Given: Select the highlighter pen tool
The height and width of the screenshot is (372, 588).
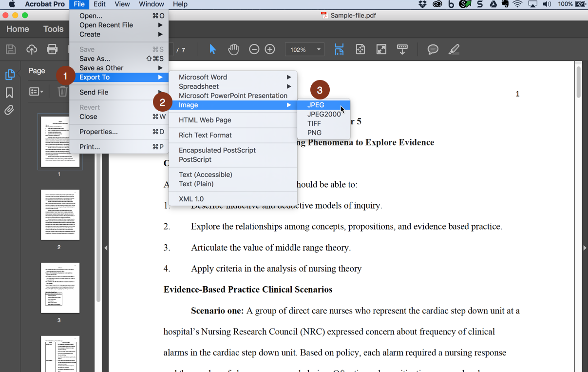Looking at the screenshot, I should 454,49.
